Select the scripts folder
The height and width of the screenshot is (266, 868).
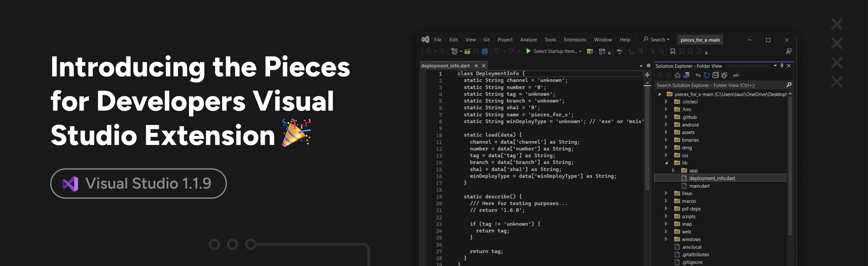[688, 217]
